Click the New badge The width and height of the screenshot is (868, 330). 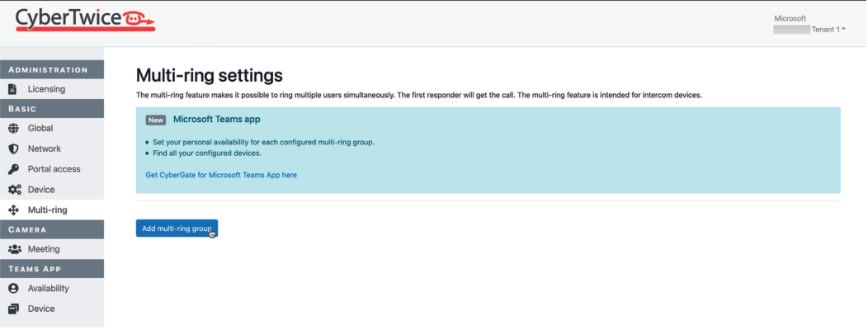(x=156, y=120)
